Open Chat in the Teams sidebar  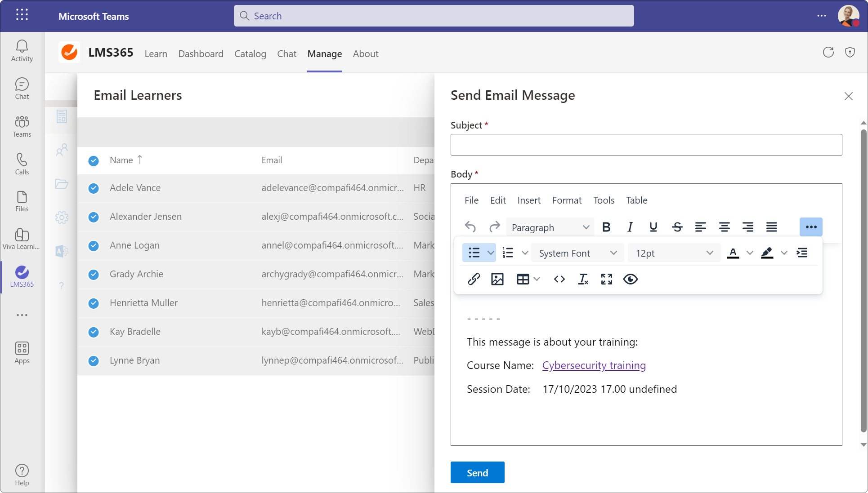click(22, 89)
